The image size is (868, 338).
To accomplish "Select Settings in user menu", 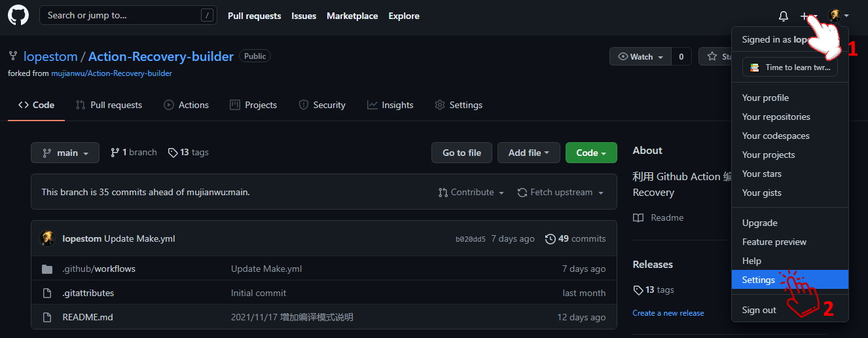I will pyautogui.click(x=790, y=280).
